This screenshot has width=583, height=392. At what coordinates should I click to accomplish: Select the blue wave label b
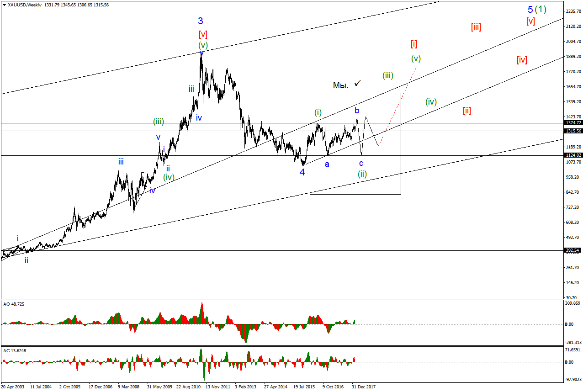pyautogui.click(x=357, y=110)
